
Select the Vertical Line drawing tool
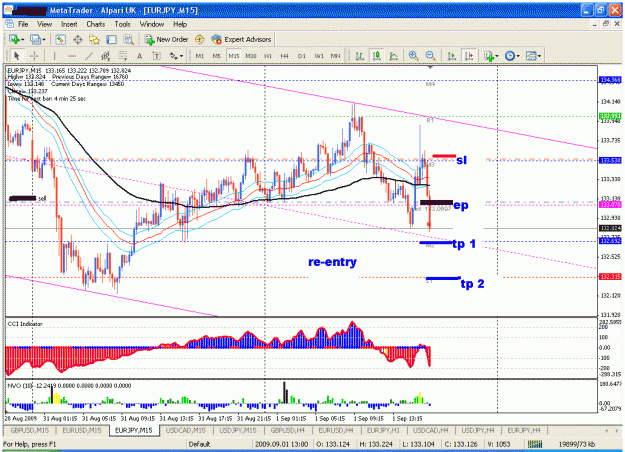click(x=54, y=56)
